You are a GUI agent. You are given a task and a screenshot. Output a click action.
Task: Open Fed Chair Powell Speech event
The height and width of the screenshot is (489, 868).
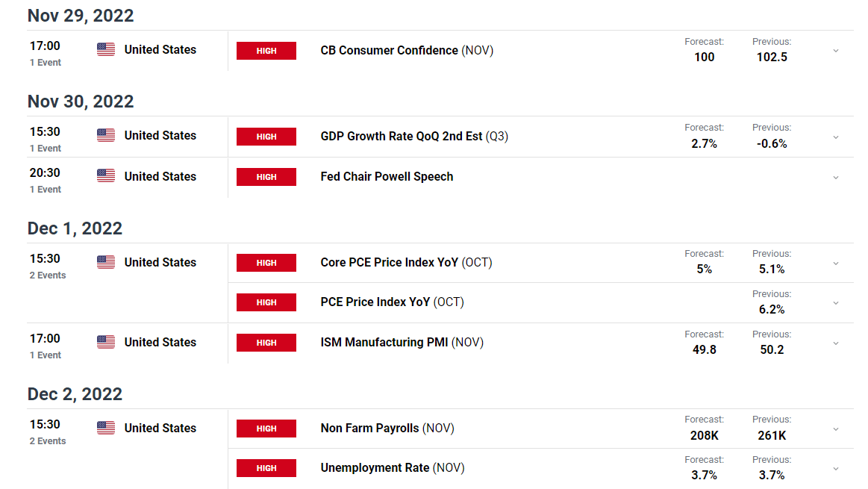coord(387,177)
